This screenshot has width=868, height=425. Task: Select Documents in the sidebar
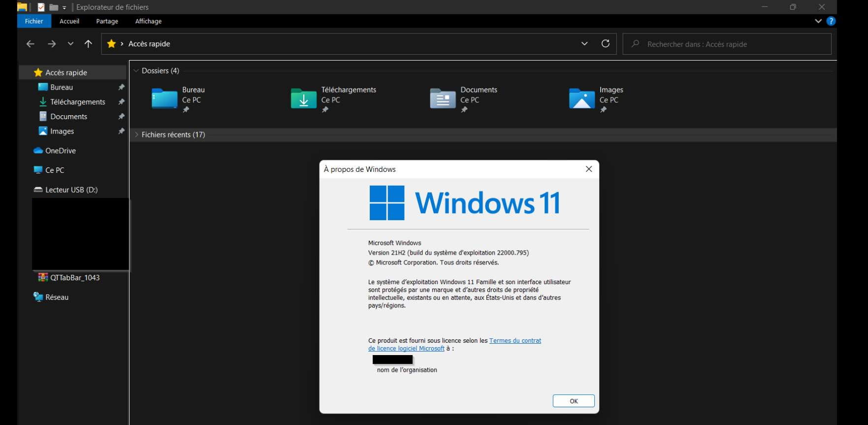pos(69,117)
